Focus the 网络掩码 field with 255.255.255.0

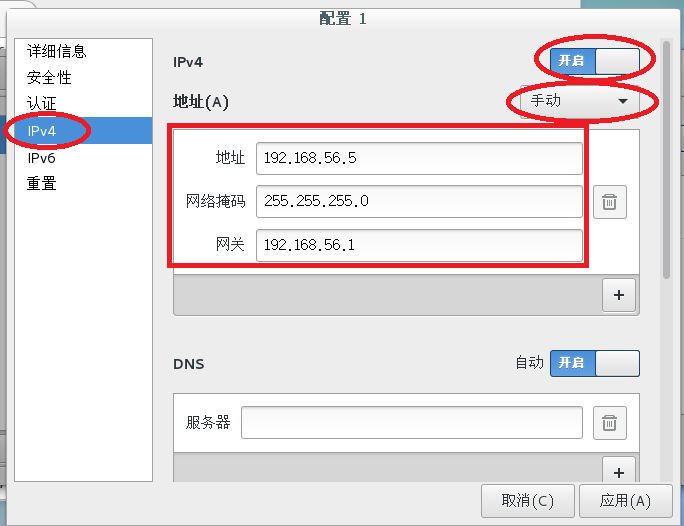tap(419, 202)
